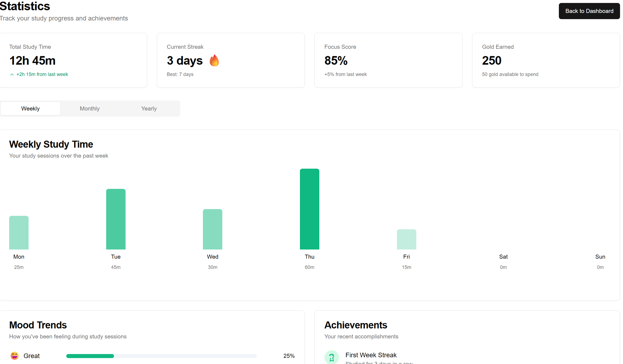The width and height of the screenshot is (623, 364).
Task: Open the Yearly statistics tab
Action: click(149, 108)
